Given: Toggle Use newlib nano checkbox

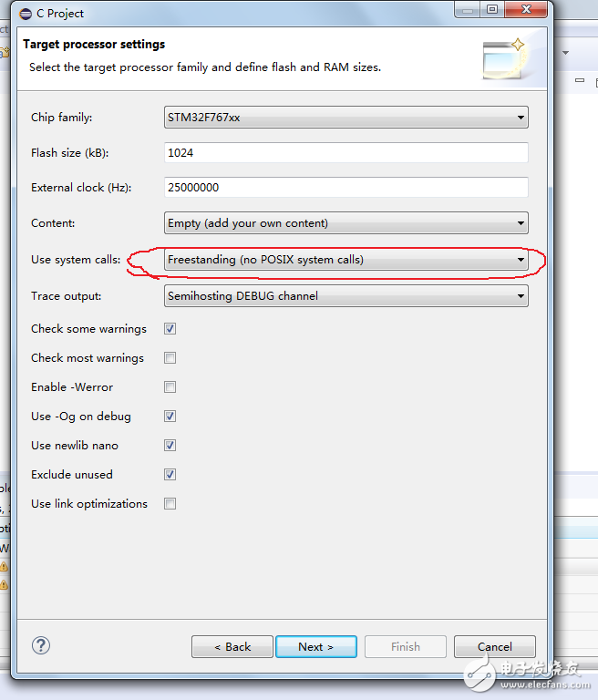Looking at the screenshot, I should pyautogui.click(x=170, y=446).
